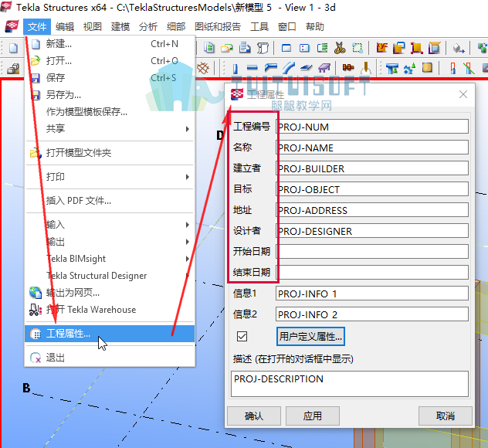Click the framed blue square view plane icon
This screenshot has width=488, height=448.
pyautogui.click(x=434, y=48)
